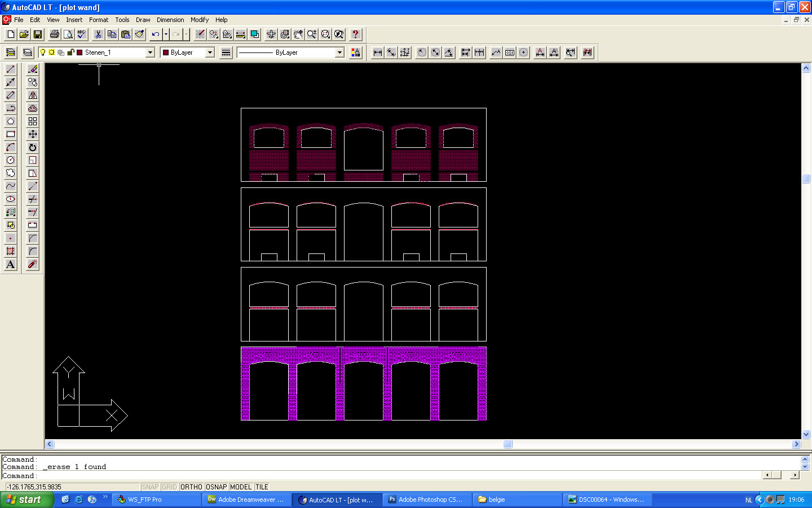Select the Line drawing tool
The height and width of the screenshot is (508, 812).
pos(10,68)
